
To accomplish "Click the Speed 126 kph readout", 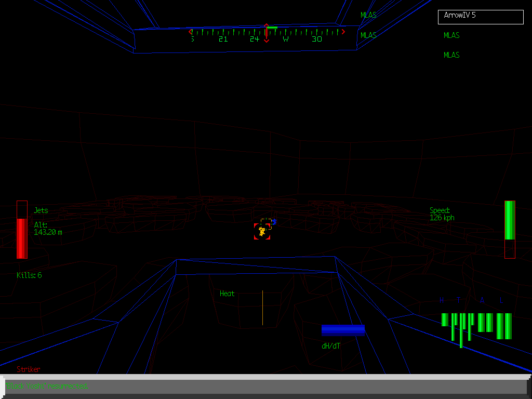I will (442, 214).
